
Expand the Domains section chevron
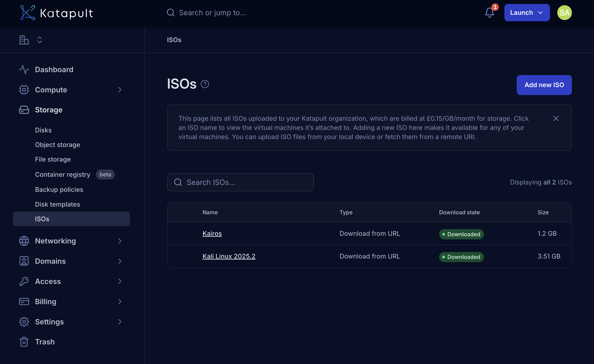pyautogui.click(x=120, y=261)
